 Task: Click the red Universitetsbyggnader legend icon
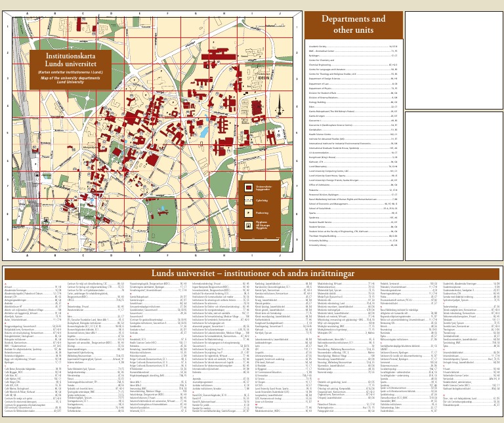point(248,188)
